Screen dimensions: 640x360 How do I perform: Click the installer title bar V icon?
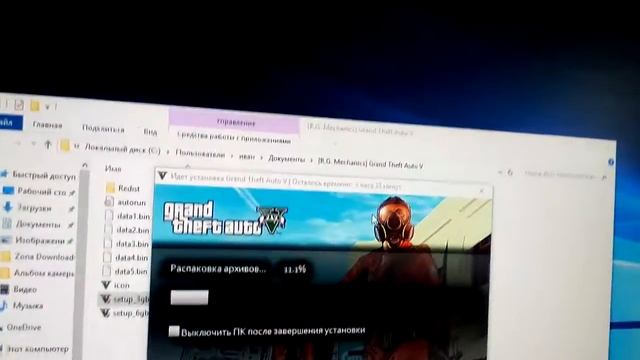tap(162, 176)
